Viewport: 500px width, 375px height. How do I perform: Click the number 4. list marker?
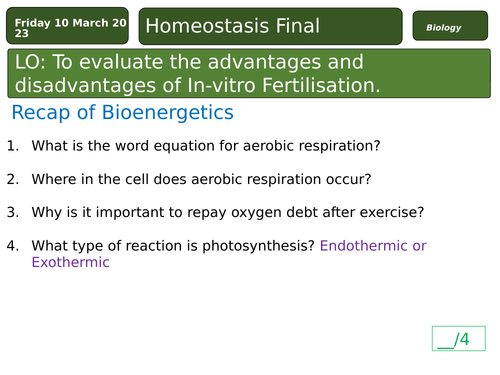pos(13,246)
